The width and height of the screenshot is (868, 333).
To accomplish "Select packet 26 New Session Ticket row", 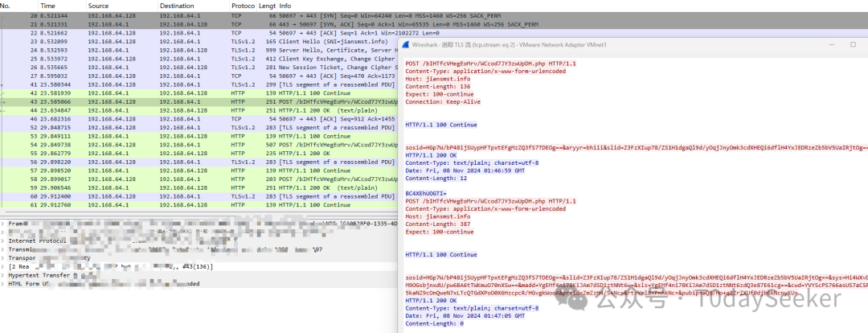I will 199,68.
